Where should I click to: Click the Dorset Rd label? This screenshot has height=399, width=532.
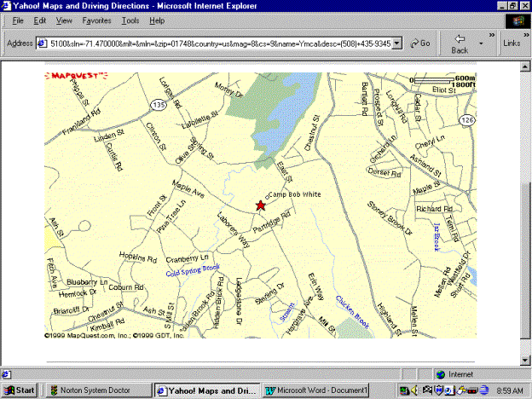tap(385, 172)
